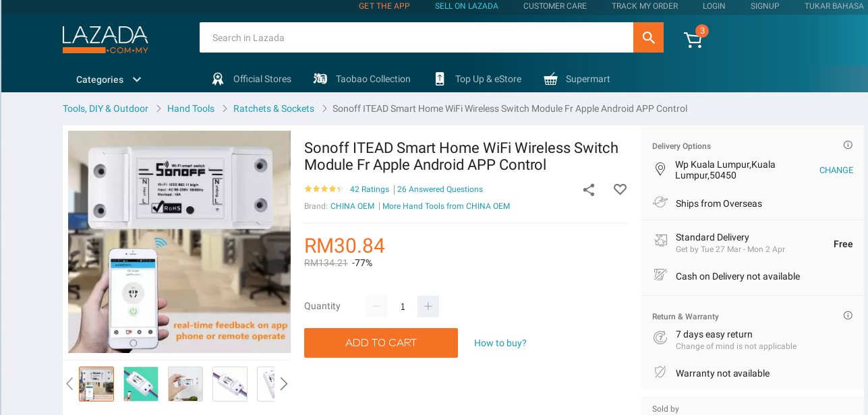Select the green product thumbnail
The height and width of the screenshot is (415, 868).
coord(140,383)
